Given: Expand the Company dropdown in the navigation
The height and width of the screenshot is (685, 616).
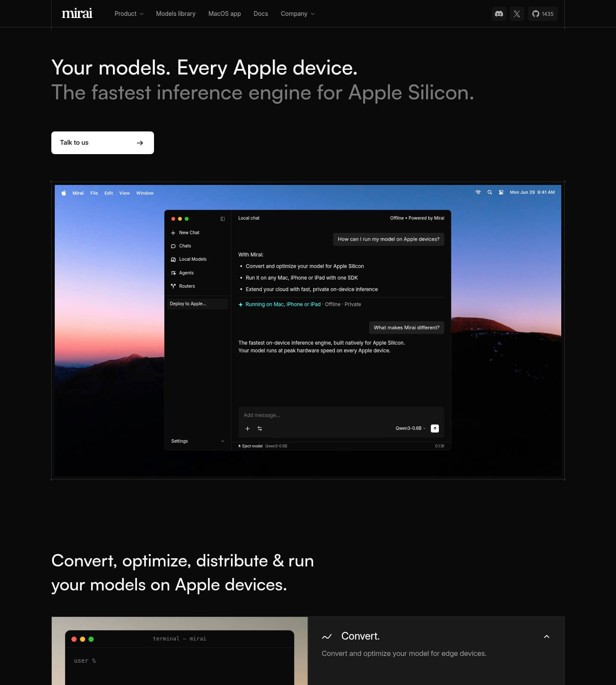Looking at the screenshot, I should pos(298,14).
